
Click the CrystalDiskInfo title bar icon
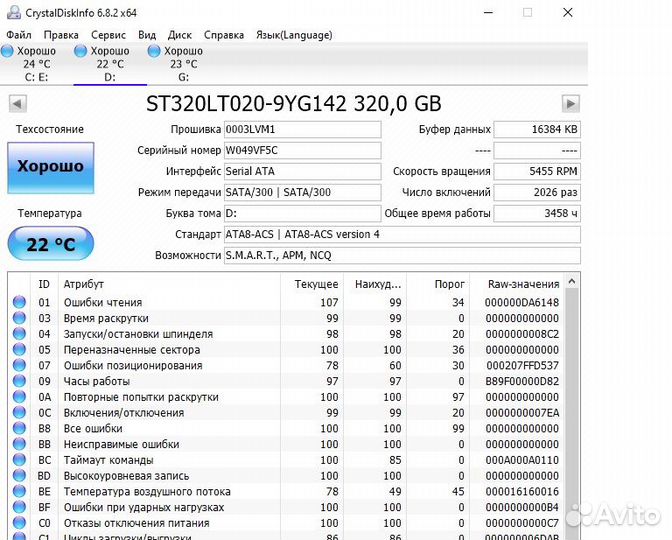14,12
